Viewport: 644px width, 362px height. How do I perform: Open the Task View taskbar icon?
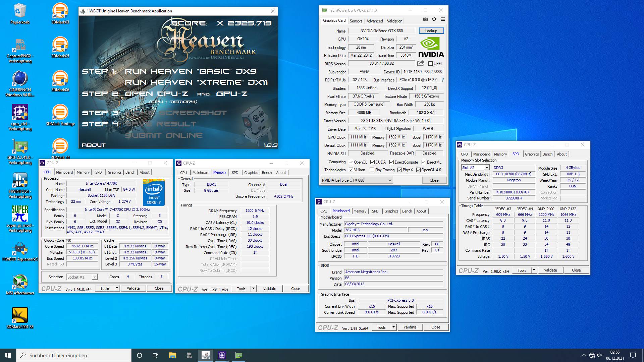[x=156, y=355]
